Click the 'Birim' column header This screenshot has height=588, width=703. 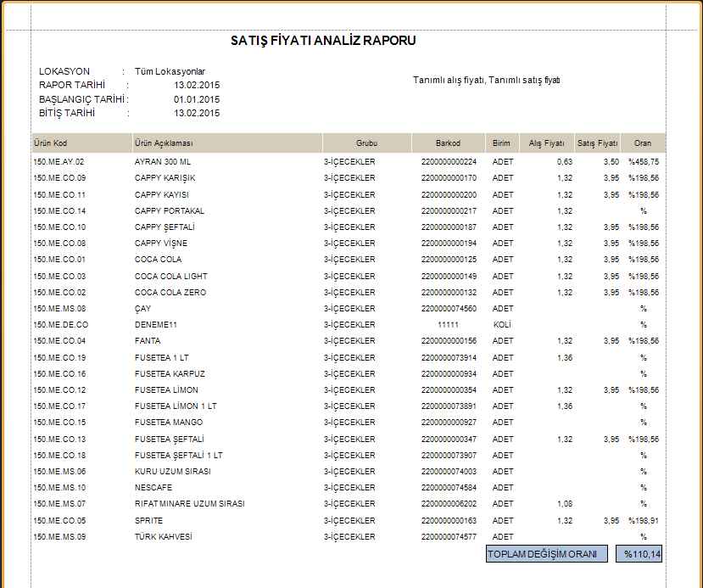501,143
